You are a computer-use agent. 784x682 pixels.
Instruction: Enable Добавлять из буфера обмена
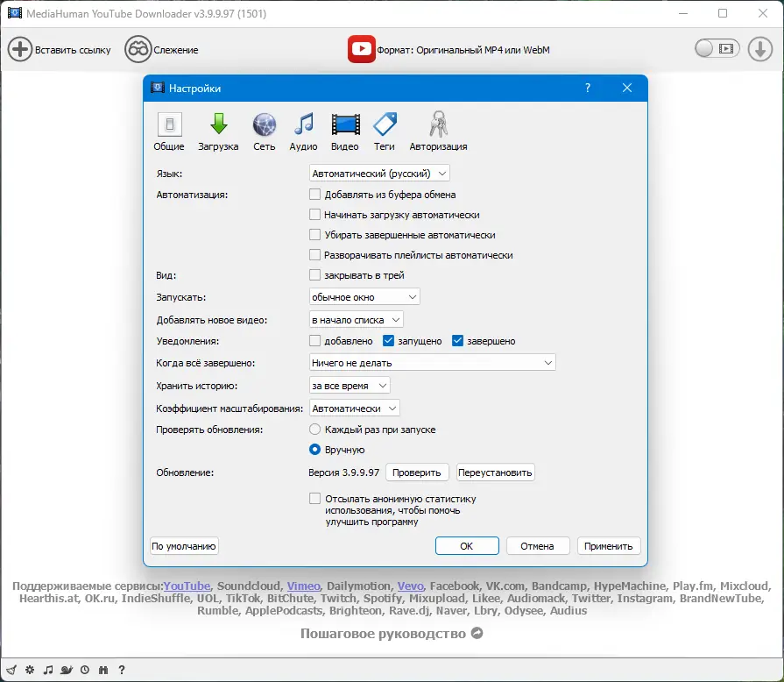tap(314, 194)
